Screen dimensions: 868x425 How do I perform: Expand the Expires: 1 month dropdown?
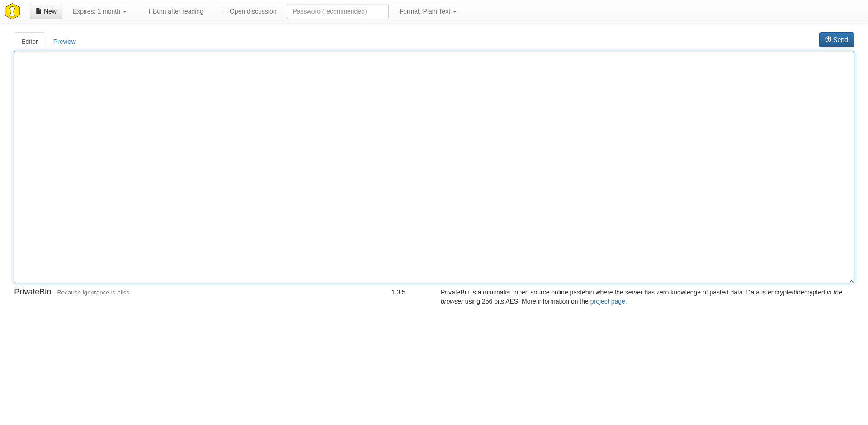[99, 11]
